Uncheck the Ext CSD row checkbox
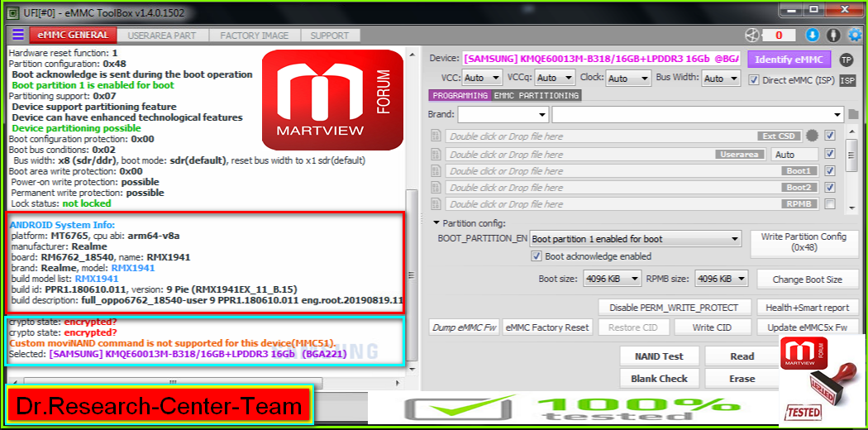Image resolution: width=868 pixels, height=430 pixels. point(829,135)
